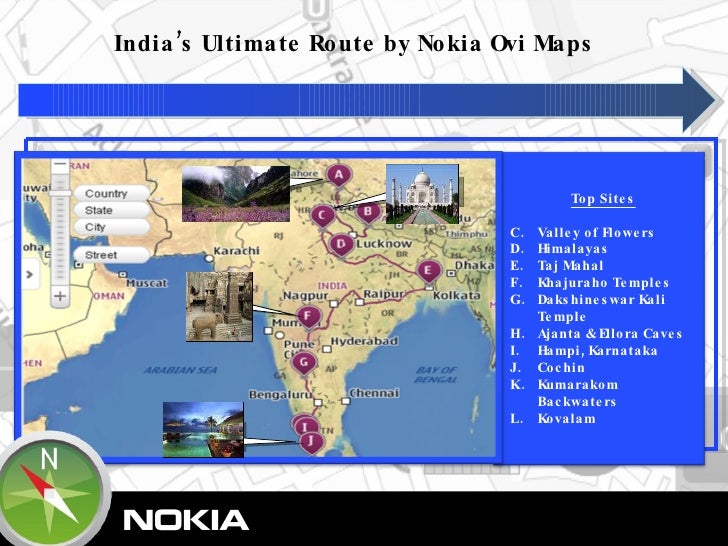Image resolution: width=728 pixels, height=546 pixels.
Task: Click the Nokia compass icon
Action: [x=51, y=492]
